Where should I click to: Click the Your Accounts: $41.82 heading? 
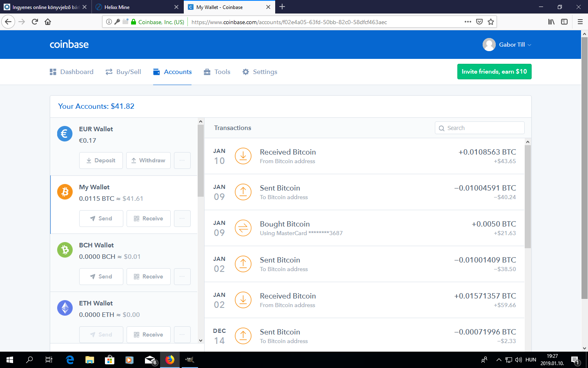pos(96,106)
